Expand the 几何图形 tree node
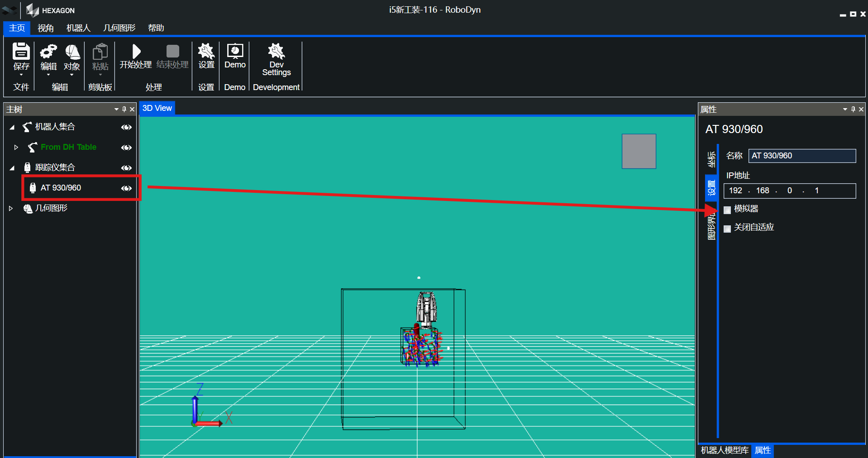Image resolution: width=868 pixels, height=458 pixels. pyautogui.click(x=11, y=208)
